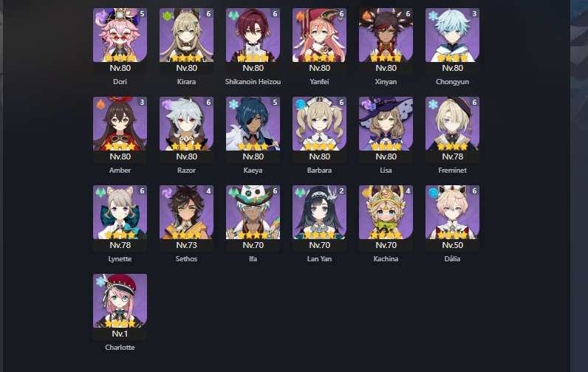The height and width of the screenshot is (372, 588).
Task: Open Lisa's character portrait
Action: (x=386, y=123)
